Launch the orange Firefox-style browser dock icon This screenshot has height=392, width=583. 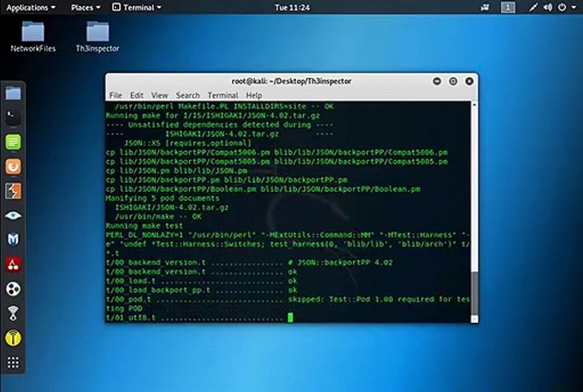[x=13, y=166]
